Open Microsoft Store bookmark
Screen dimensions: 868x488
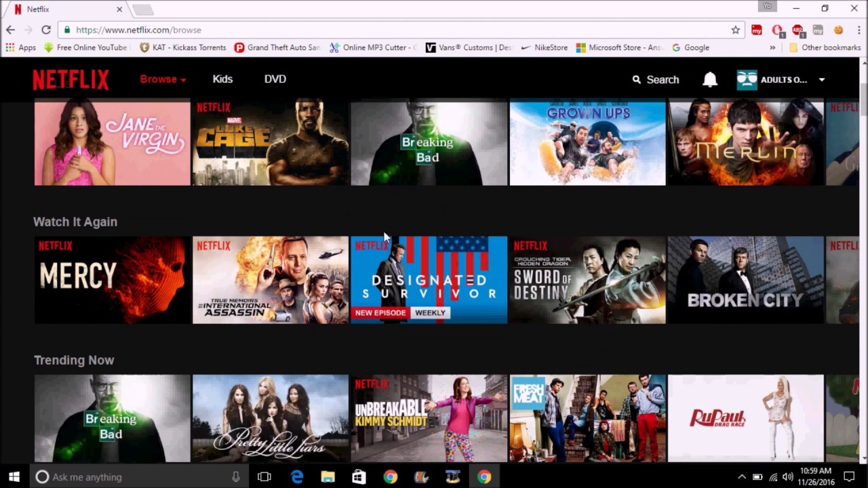619,47
